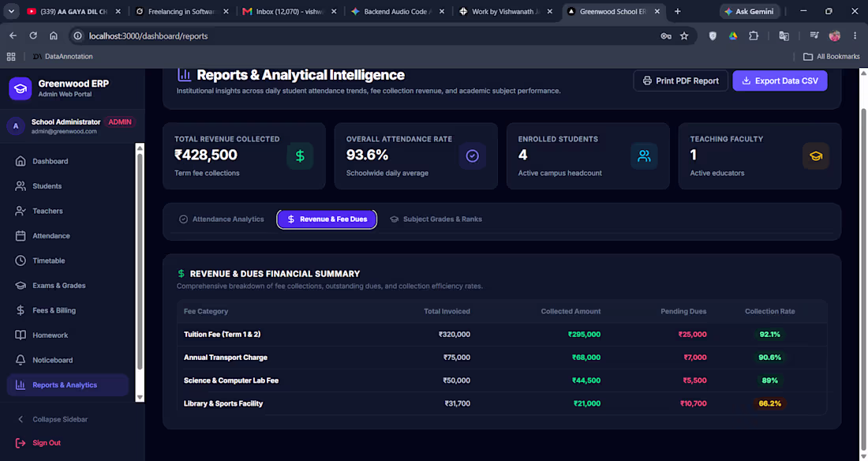
Task: Click the enrolled students people icon
Action: [x=644, y=156]
